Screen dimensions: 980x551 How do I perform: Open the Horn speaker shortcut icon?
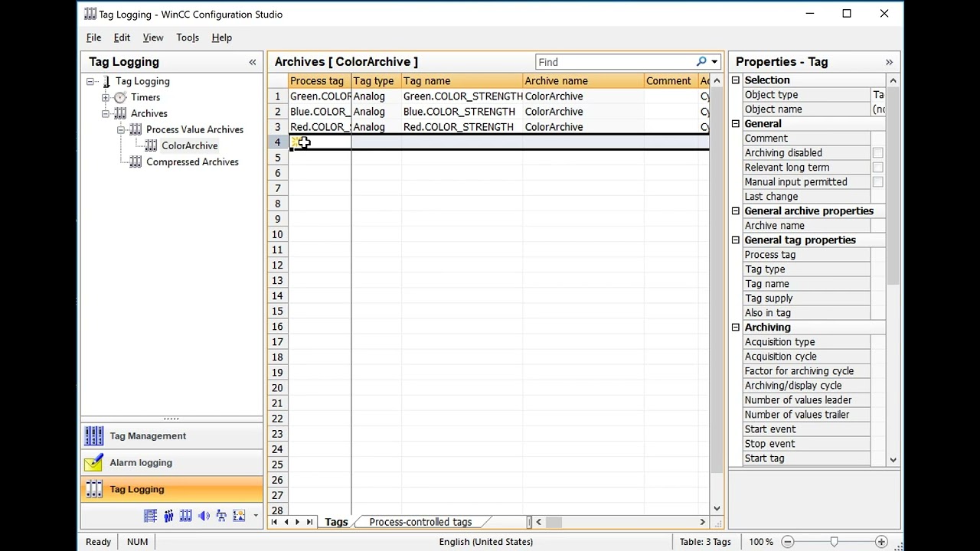[x=204, y=516]
